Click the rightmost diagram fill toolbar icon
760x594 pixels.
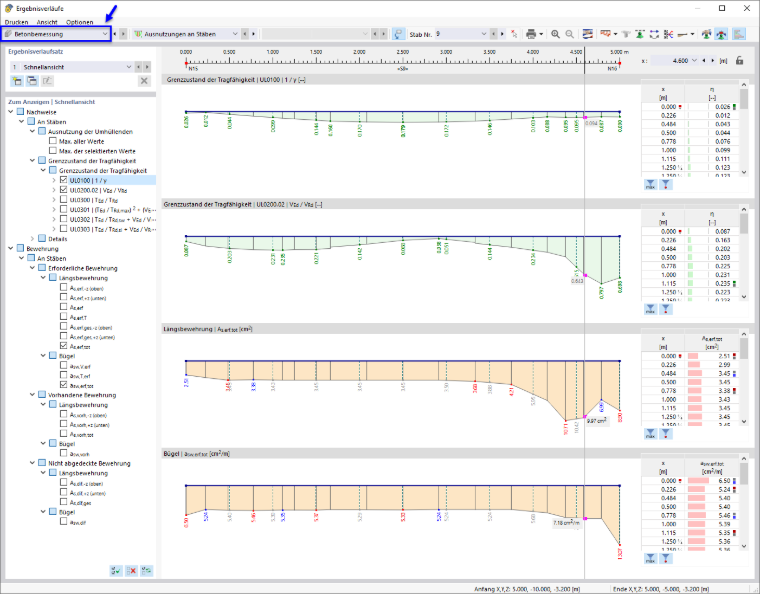[739, 34]
